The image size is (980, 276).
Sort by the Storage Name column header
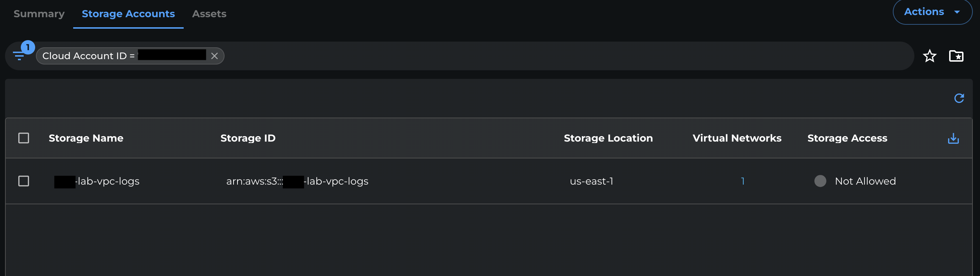click(x=86, y=138)
